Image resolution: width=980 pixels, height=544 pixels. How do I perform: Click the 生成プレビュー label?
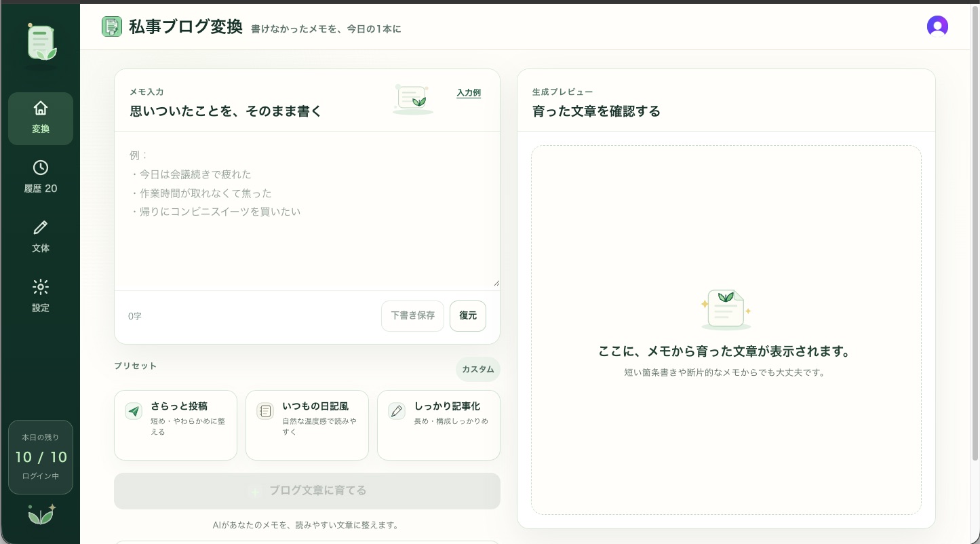[x=563, y=92]
